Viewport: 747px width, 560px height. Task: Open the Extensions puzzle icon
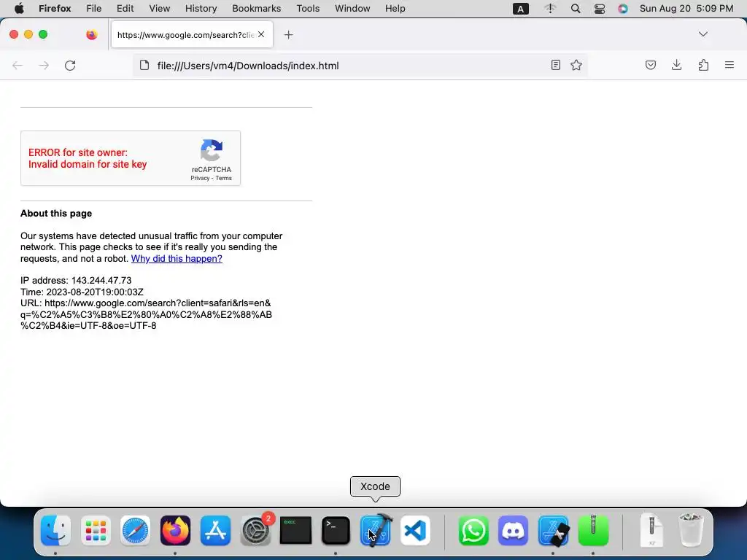tap(703, 65)
